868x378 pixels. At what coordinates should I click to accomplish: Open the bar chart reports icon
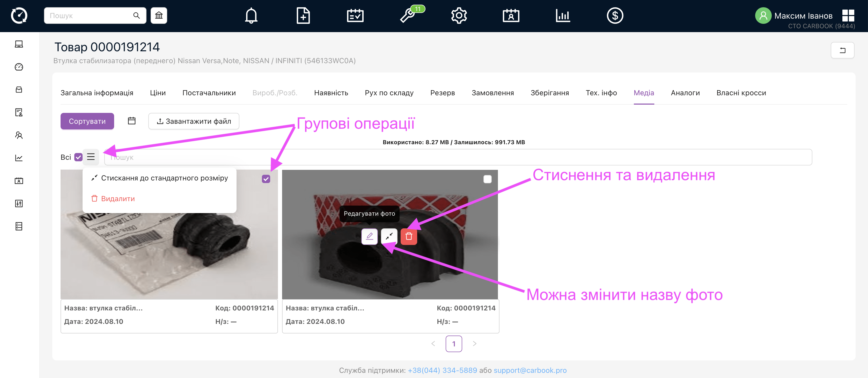563,16
